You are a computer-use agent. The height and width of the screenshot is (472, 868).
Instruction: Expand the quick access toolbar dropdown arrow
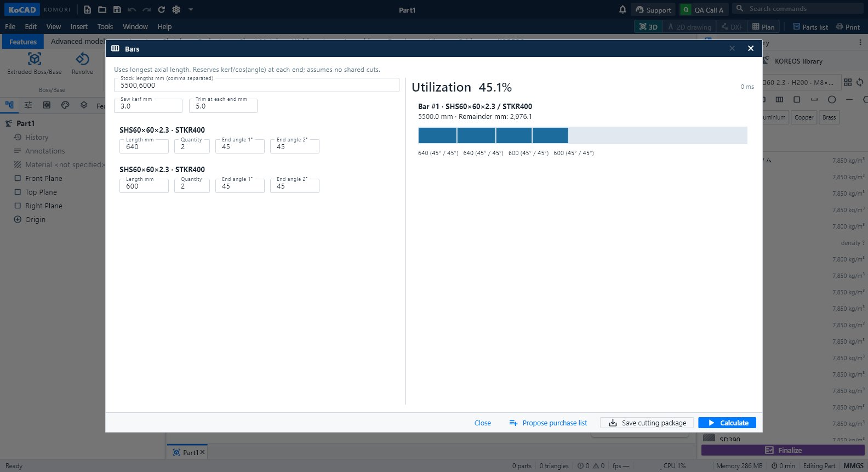pyautogui.click(x=191, y=9)
